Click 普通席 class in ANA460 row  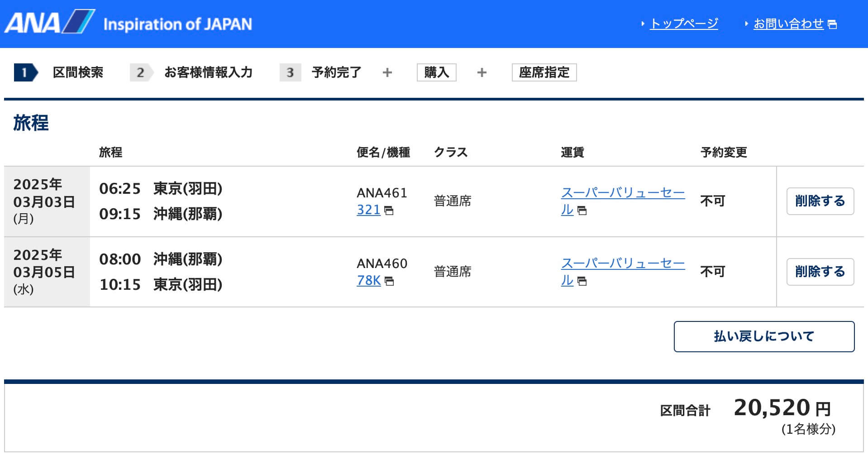pyautogui.click(x=453, y=272)
